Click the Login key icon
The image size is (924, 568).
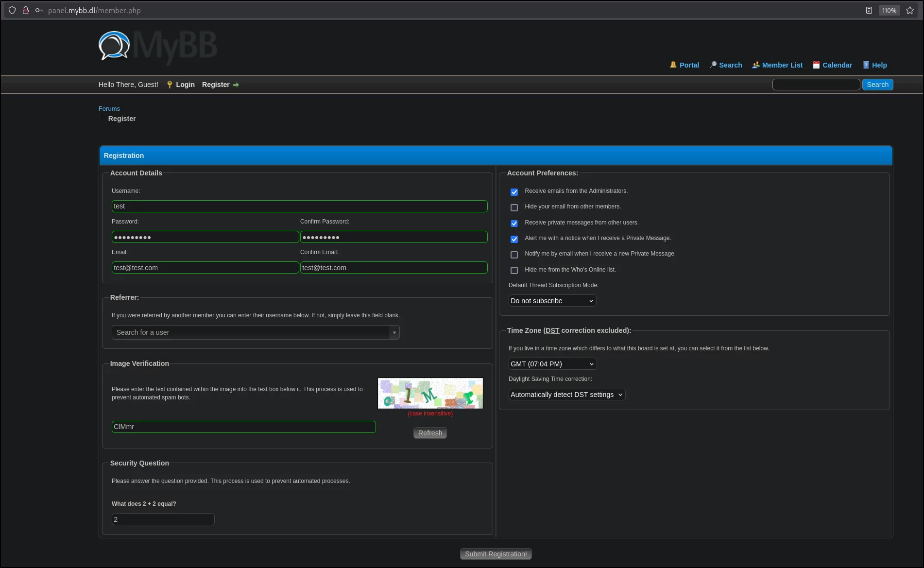click(170, 85)
